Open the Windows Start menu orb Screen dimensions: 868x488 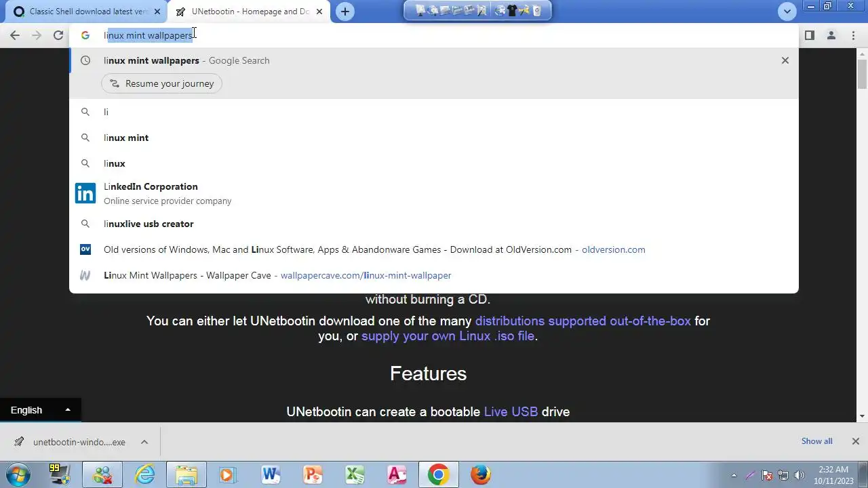[18, 474]
